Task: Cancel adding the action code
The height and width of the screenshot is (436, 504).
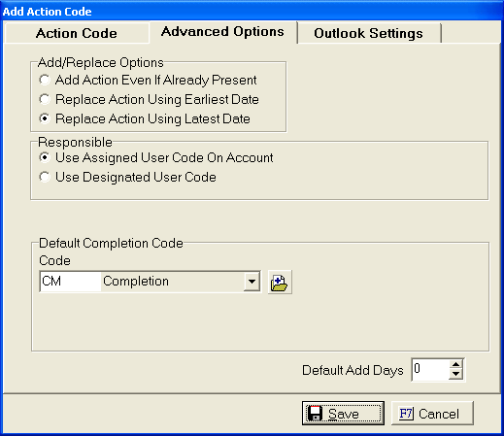Action: tap(432, 414)
